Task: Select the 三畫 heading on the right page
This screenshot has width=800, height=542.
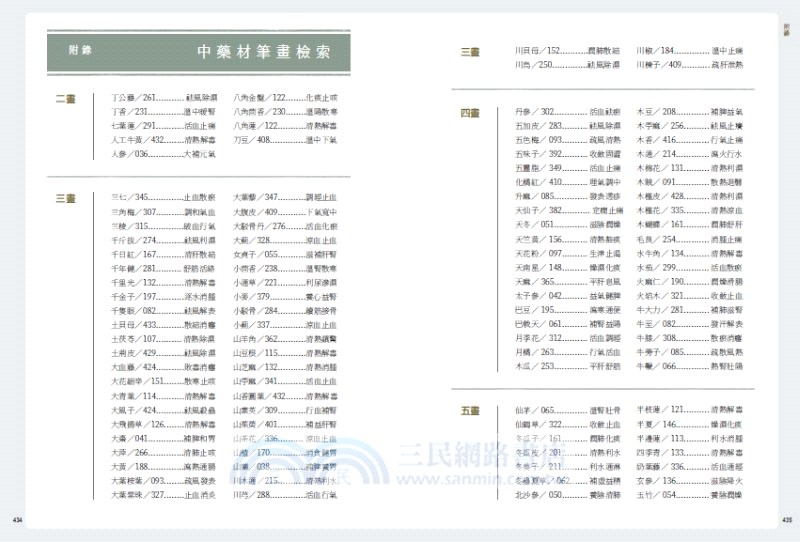Action: tap(470, 52)
